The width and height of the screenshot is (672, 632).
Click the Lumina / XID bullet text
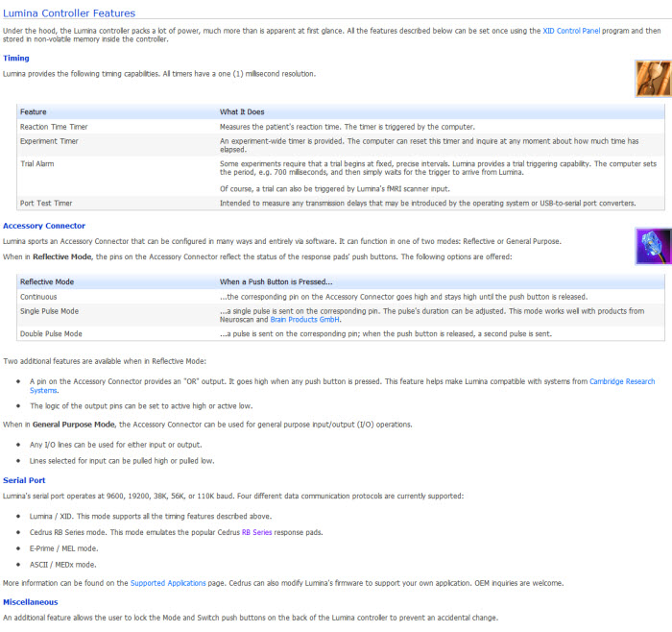point(151,516)
